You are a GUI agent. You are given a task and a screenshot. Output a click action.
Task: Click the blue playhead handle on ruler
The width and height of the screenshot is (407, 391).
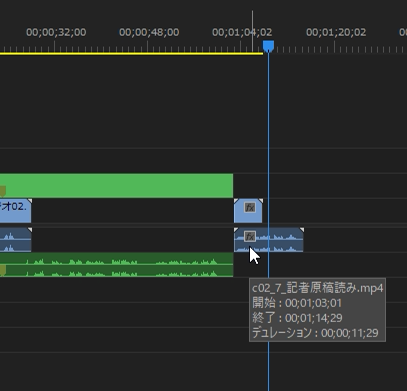coord(268,46)
